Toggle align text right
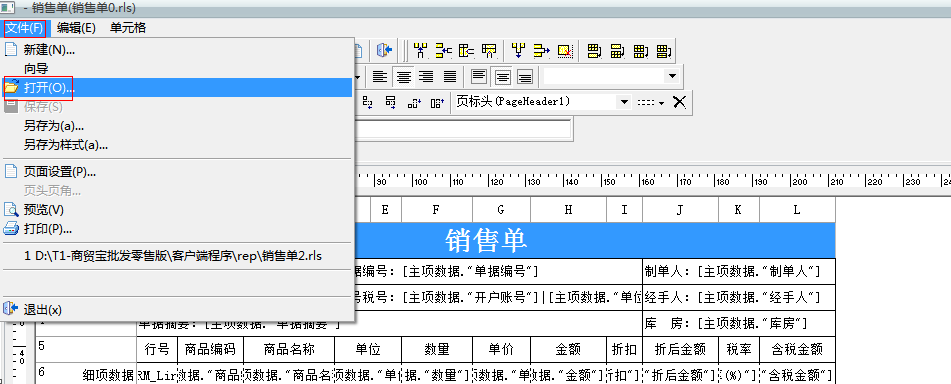The height and width of the screenshot is (384, 951). click(x=426, y=76)
